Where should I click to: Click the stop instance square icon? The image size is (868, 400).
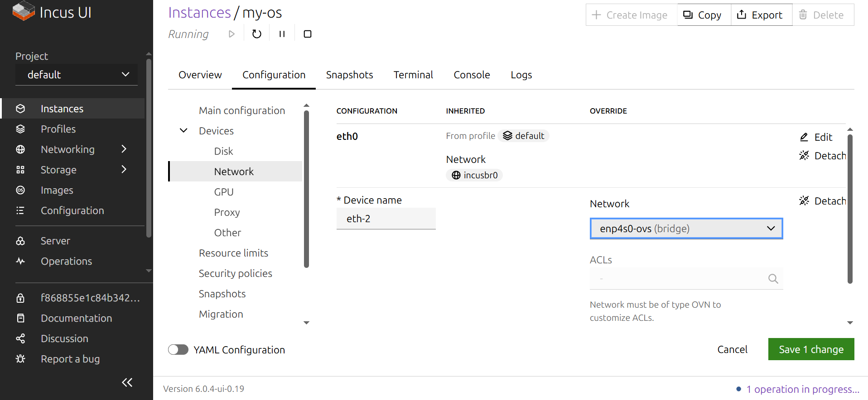(x=307, y=34)
